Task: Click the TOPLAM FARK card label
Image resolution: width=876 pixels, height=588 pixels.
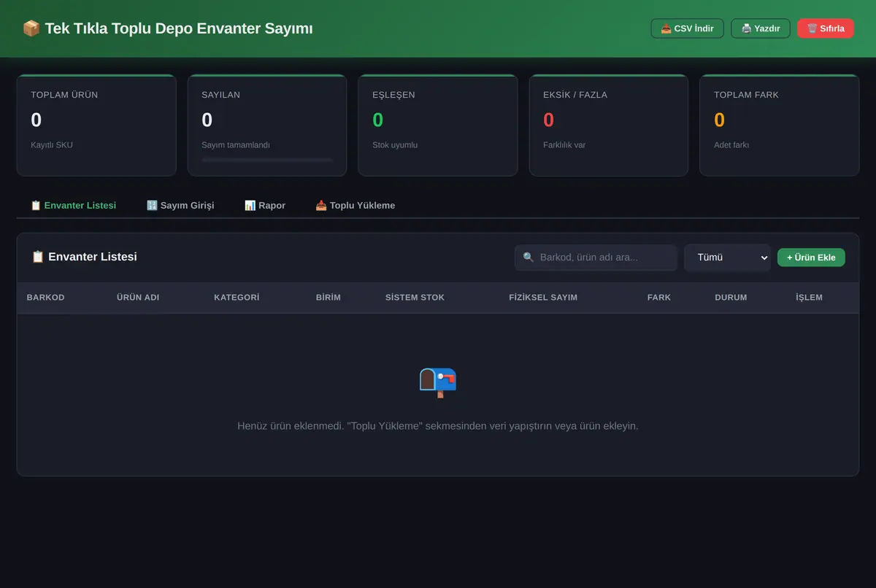Action: click(x=746, y=95)
